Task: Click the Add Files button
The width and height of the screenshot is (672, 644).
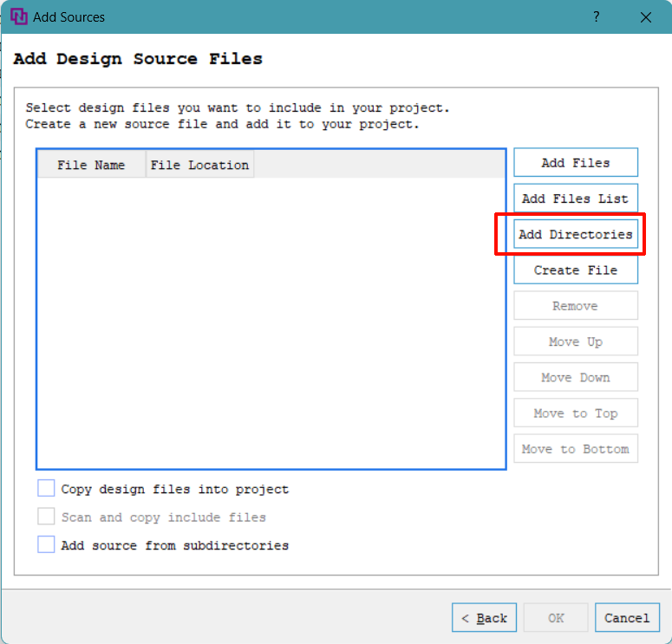Action: point(576,163)
